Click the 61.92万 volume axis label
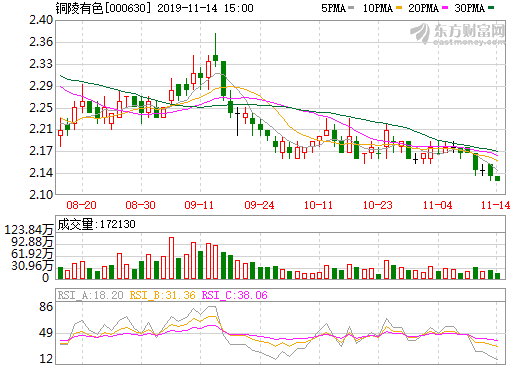Image resolution: width=520 pixels, height=365 pixels. point(32,254)
